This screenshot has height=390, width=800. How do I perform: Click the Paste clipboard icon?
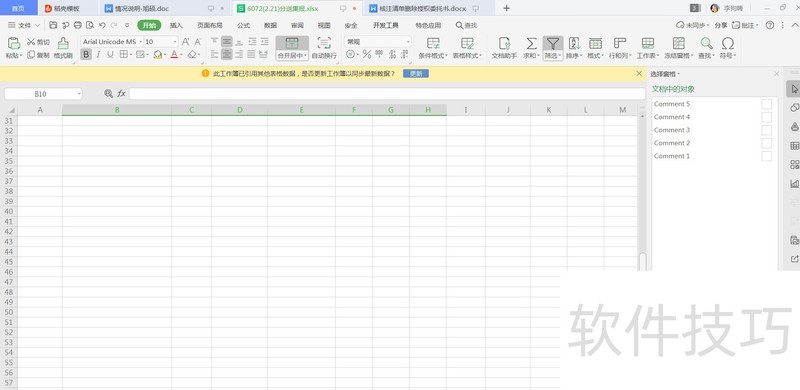point(14,43)
